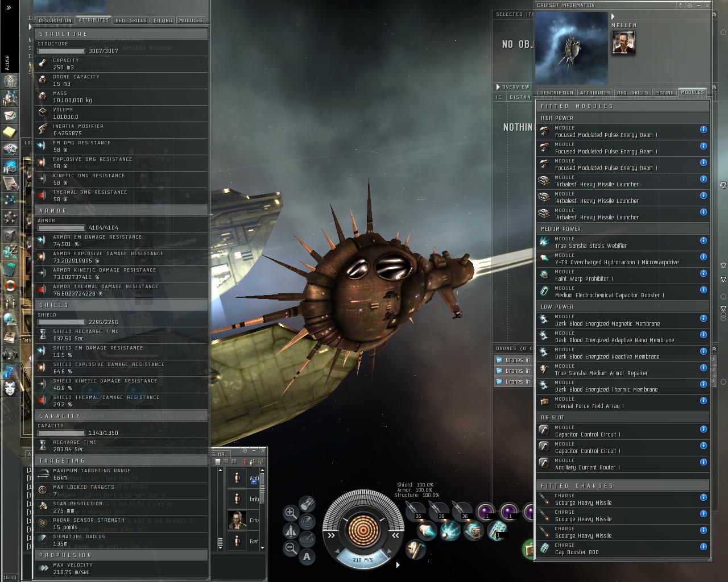The width and height of the screenshot is (728, 582).
Task: Show info for True Sansha Stasis Webifier
Action: (x=704, y=241)
